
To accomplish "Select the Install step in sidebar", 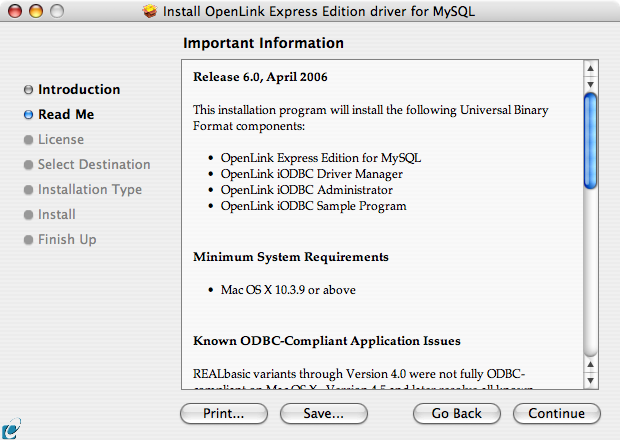I will 57,215.
